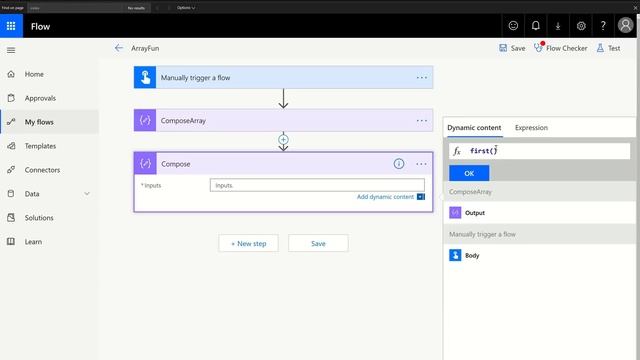Click the Compose step icon
This screenshot has height=360, width=640.
pos(145,164)
